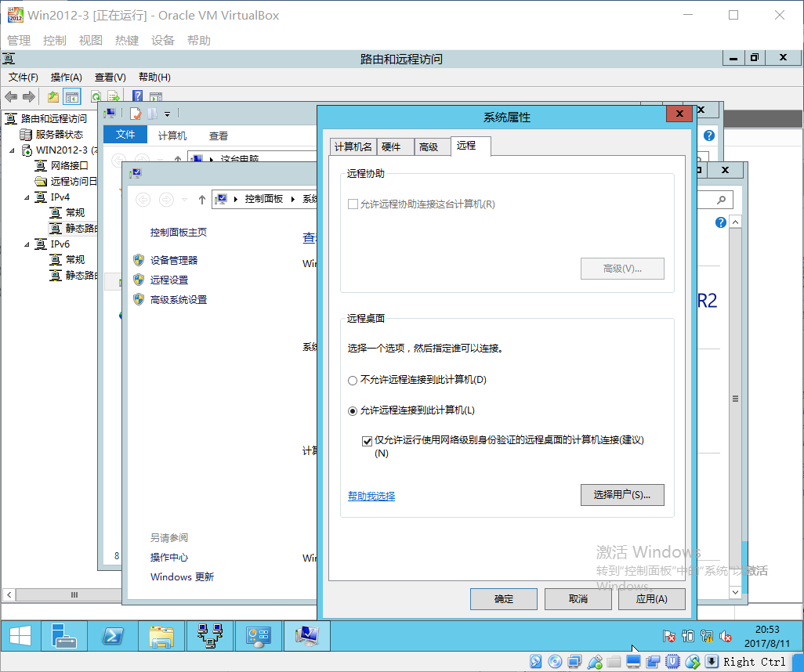Click the Refresh icon in MMC toolbar
The height and width of the screenshot is (672, 804).
tap(96, 96)
